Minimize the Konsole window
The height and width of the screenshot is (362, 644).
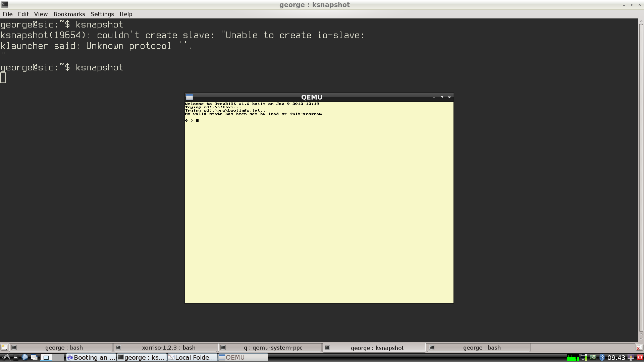point(624,5)
